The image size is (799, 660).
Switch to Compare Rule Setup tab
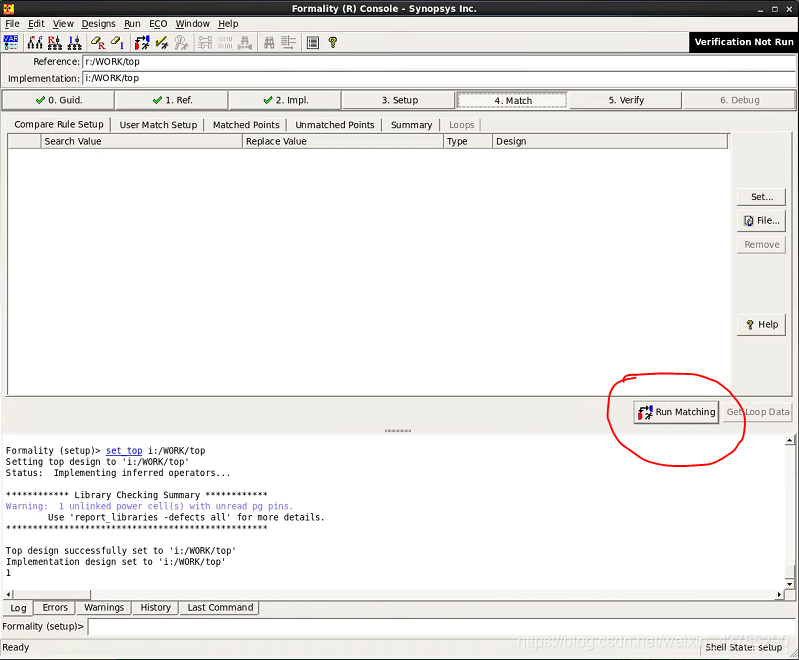coord(59,124)
